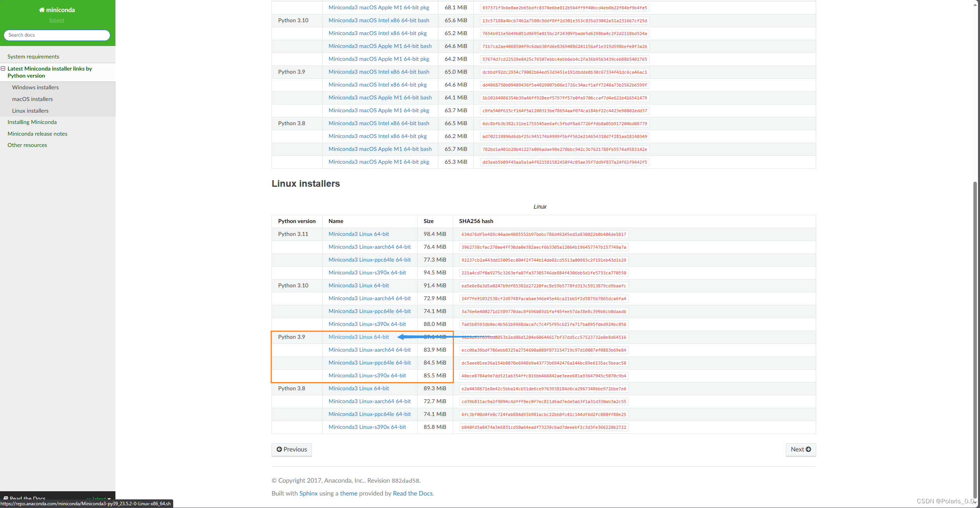The width and height of the screenshot is (980, 508).
Task: Click the Next navigation button
Action: tap(801, 450)
